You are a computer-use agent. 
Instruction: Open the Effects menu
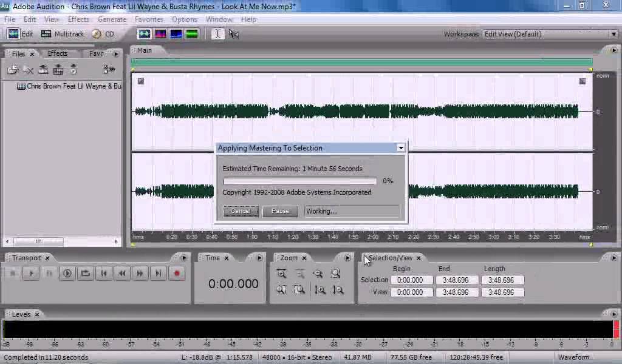[78, 19]
